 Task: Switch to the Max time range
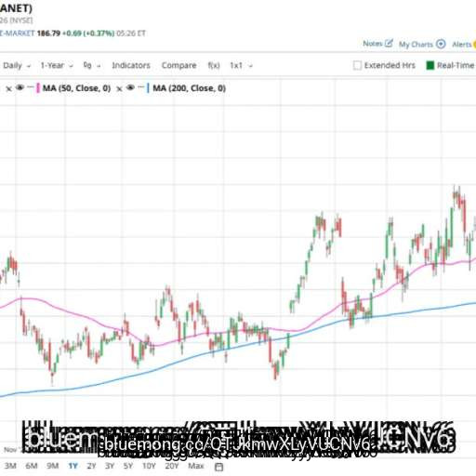coord(196,466)
